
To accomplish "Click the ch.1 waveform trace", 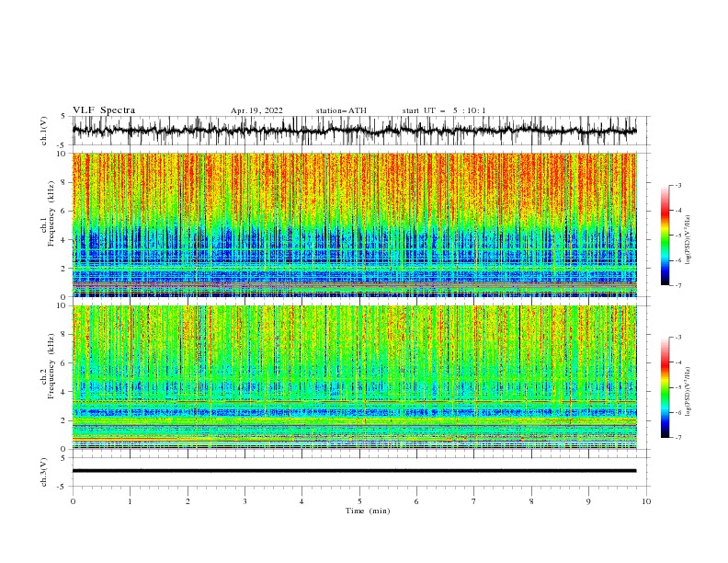I will pyautogui.click(x=354, y=131).
